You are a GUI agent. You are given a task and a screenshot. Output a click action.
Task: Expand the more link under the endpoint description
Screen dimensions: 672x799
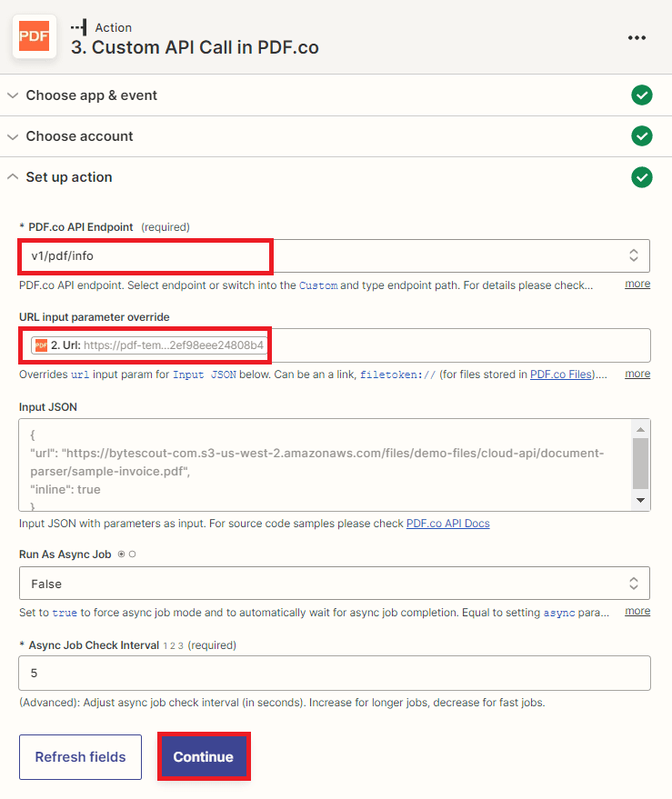pyautogui.click(x=637, y=284)
